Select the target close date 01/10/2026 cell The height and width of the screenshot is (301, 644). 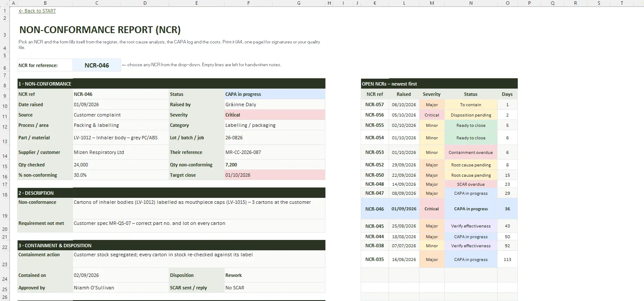(x=275, y=175)
